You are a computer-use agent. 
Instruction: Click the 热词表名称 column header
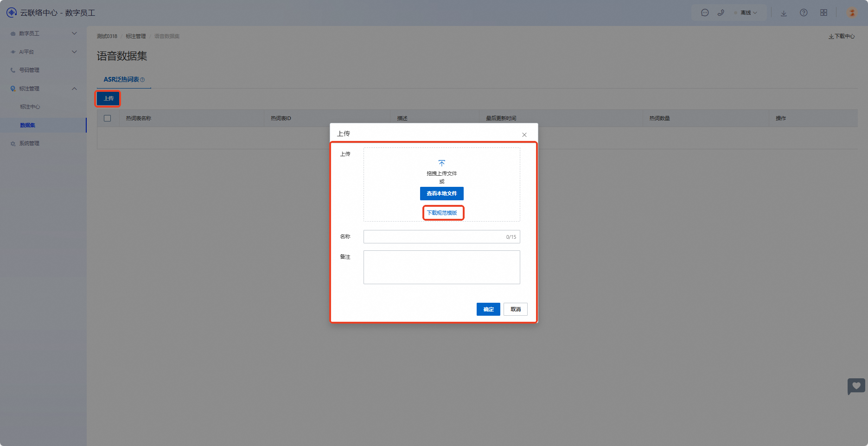pyautogui.click(x=139, y=118)
